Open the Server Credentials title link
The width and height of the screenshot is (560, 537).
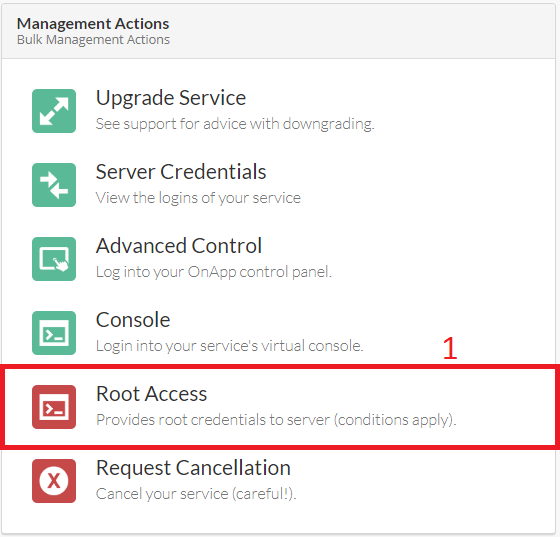pyautogui.click(x=181, y=172)
